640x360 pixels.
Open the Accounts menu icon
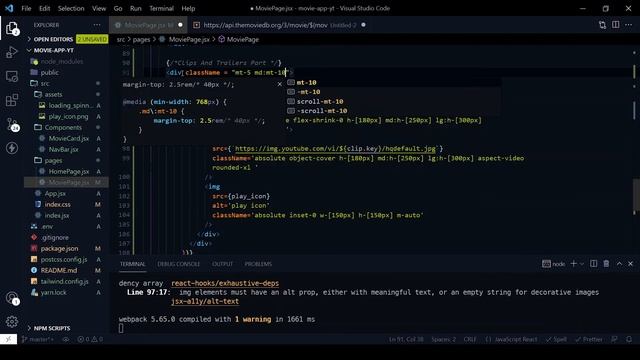pos(12,298)
